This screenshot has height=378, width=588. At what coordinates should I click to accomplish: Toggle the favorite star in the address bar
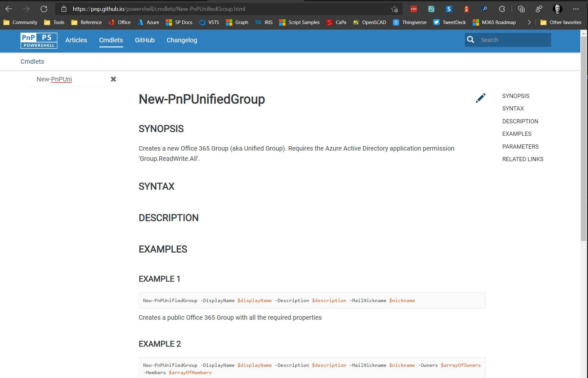click(395, 9)
